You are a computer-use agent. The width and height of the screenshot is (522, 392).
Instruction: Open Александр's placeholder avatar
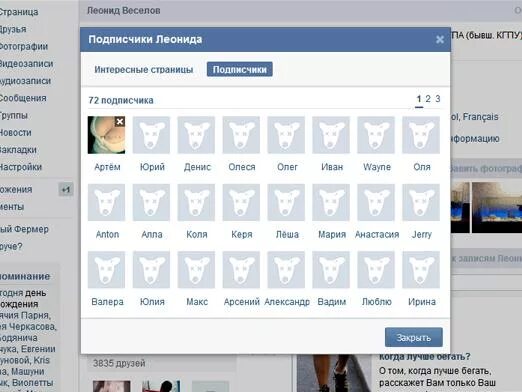point(286,270)
